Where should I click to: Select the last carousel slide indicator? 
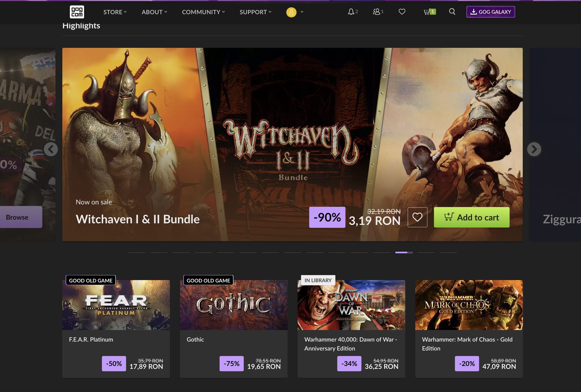(x=448, y=252)
